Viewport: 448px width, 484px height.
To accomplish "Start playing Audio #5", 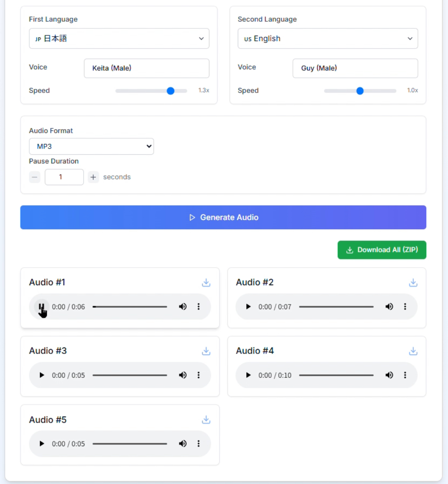I will (42, 444).
